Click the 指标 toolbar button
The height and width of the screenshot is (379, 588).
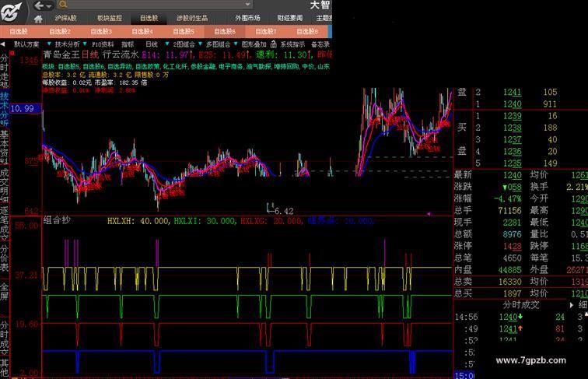[x=128, y=44]
